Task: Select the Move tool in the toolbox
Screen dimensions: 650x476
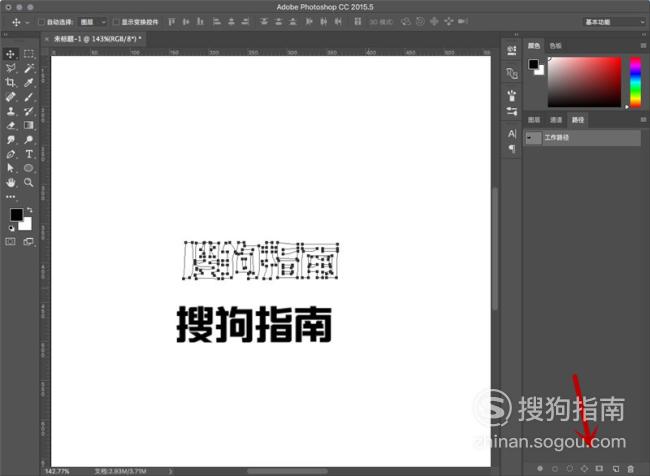Action: [x=11, y=54]
